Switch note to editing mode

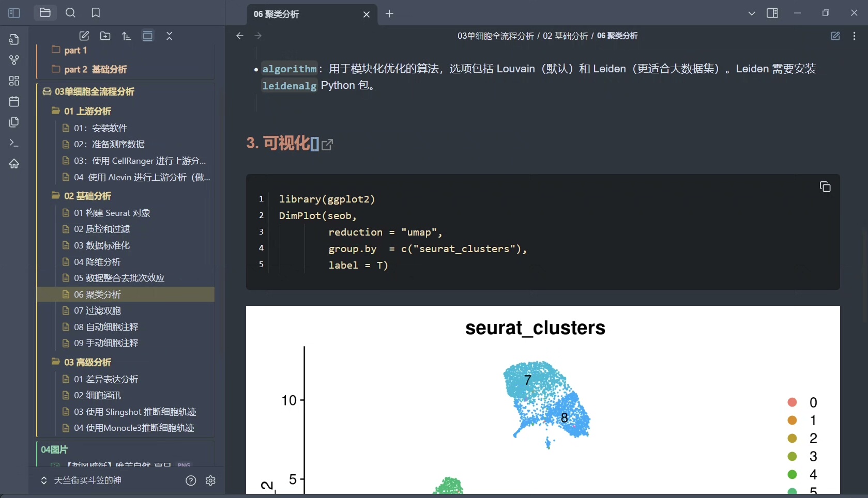835,36
